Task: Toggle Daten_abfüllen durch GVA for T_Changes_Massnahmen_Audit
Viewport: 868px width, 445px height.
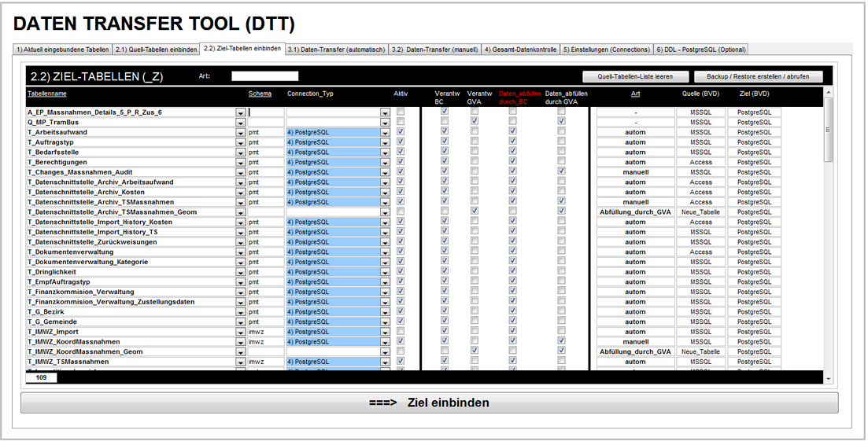Action: click(x=561, y=171)
